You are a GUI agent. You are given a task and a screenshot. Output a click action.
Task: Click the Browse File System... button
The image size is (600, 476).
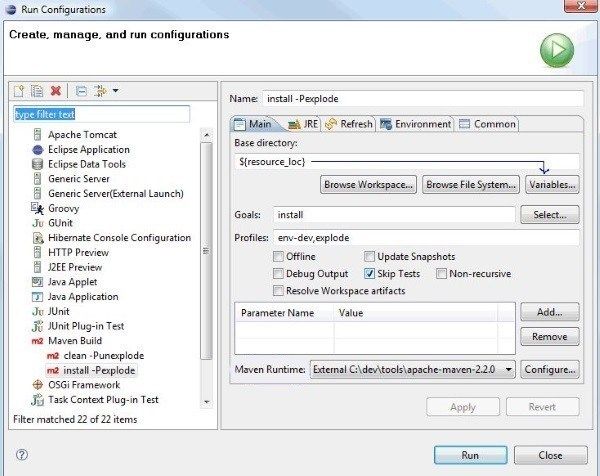471,184
